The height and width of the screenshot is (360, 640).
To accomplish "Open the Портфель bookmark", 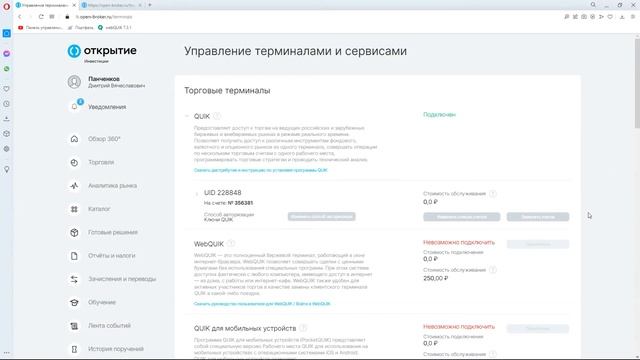I will (81, 27).
